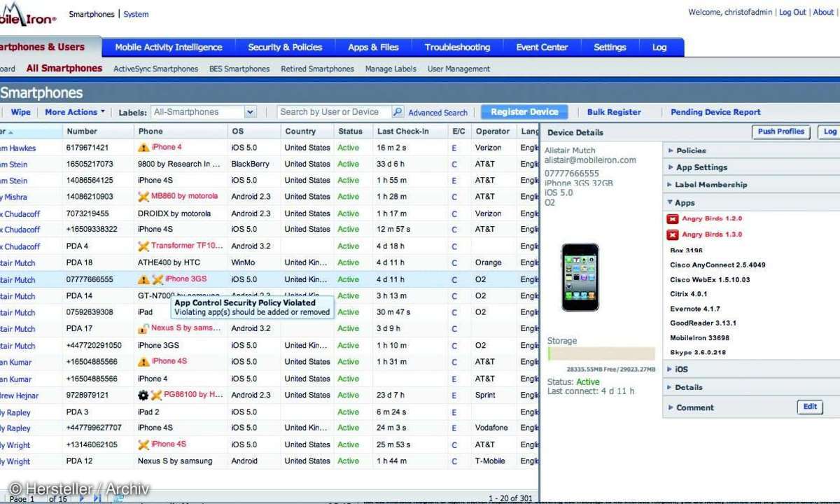Screen dimensions: 840x504
Task: Click the Log Out link
Action: tap(792, 13)
